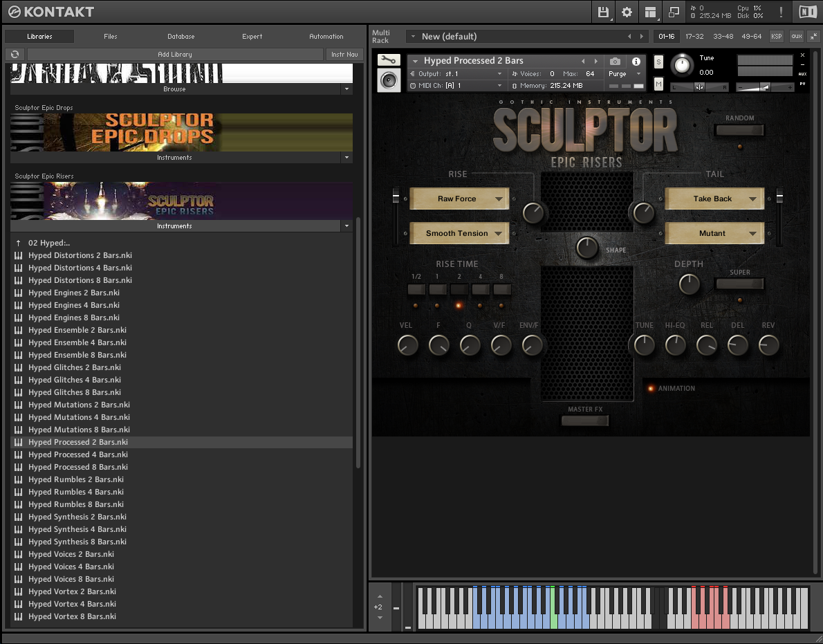Set rise time to 1/2 bar

point(416,289)
